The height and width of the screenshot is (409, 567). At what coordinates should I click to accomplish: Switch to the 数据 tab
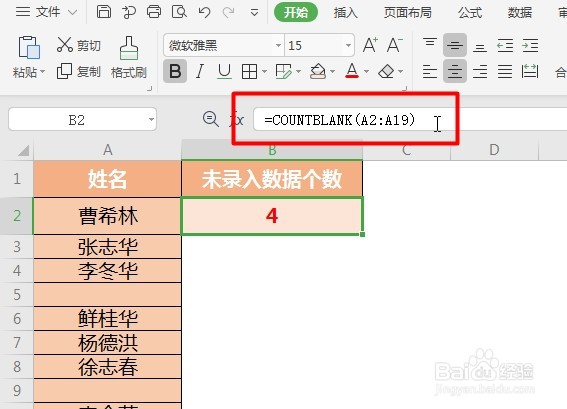pos(519,13)
